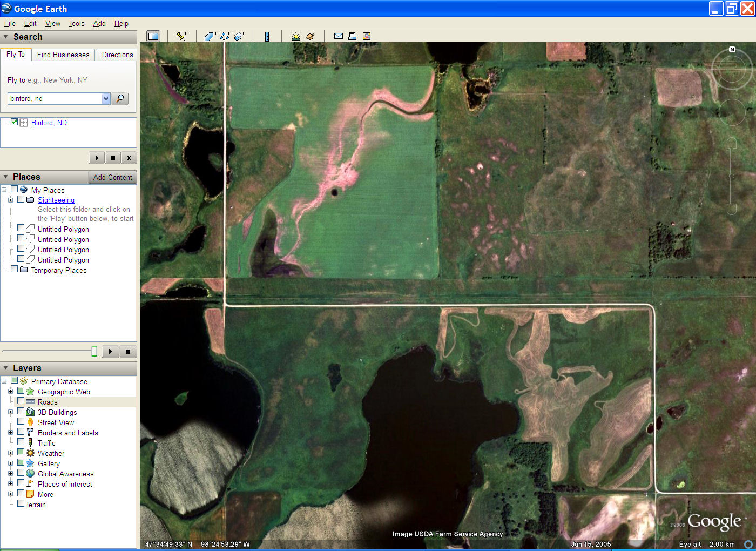Click the Weather layer sun icon
This screenshot has width=756, height=551.
coord(30,453)
